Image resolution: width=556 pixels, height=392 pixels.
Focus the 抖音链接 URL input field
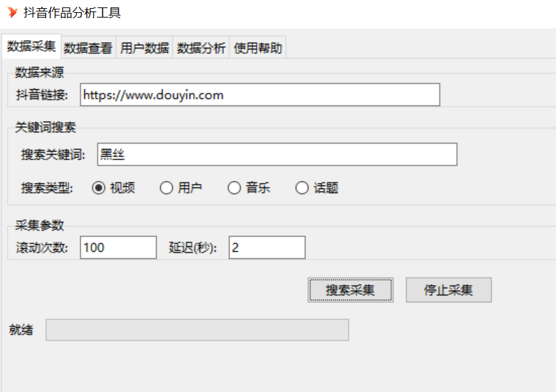click(x=259, y=95)
